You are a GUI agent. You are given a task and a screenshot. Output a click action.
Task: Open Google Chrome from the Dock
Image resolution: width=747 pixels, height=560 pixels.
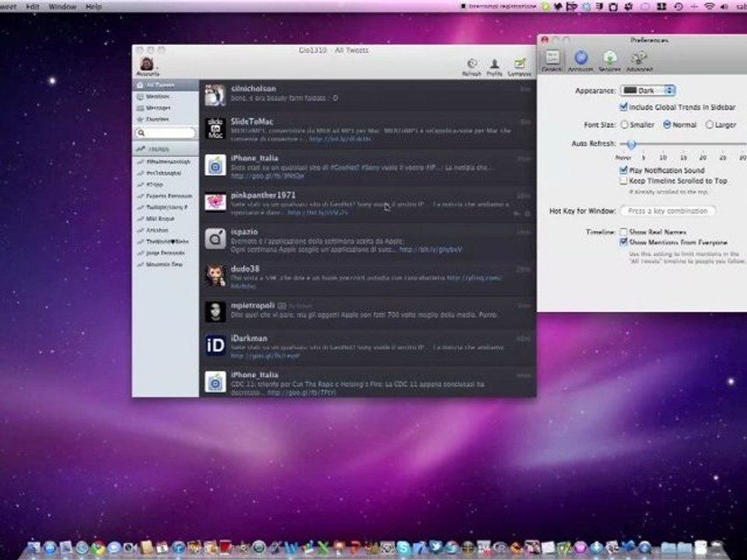tap(98, 548)
